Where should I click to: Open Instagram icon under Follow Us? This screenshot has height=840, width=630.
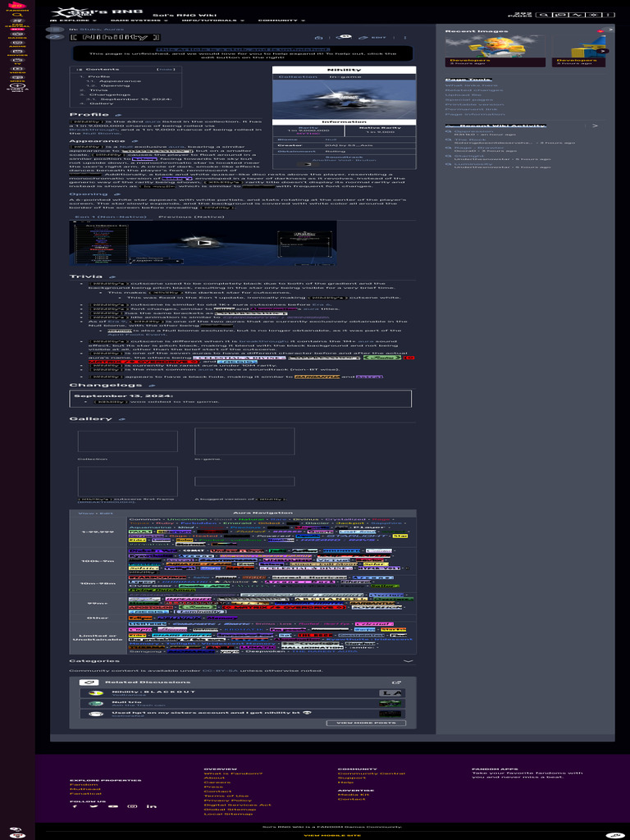pyautogui.click(x=132, y=806)
